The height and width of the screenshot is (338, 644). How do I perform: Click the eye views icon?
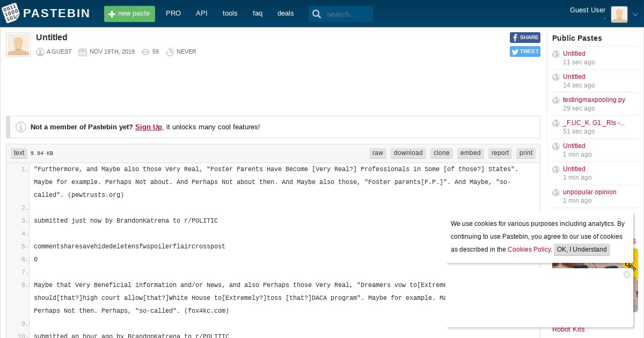coord(145,52)
